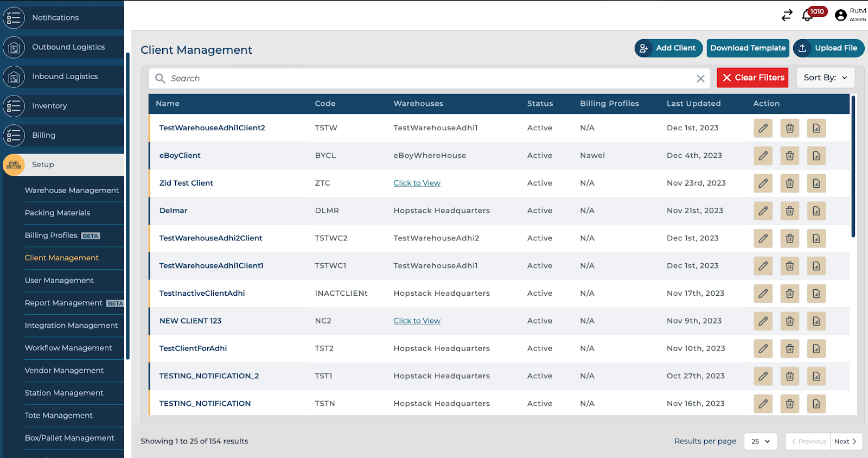The width and height of the screenshot is (868, 458).
Task: Select Billing Profiles in the Setup menu
Action: tap(51, 236)
